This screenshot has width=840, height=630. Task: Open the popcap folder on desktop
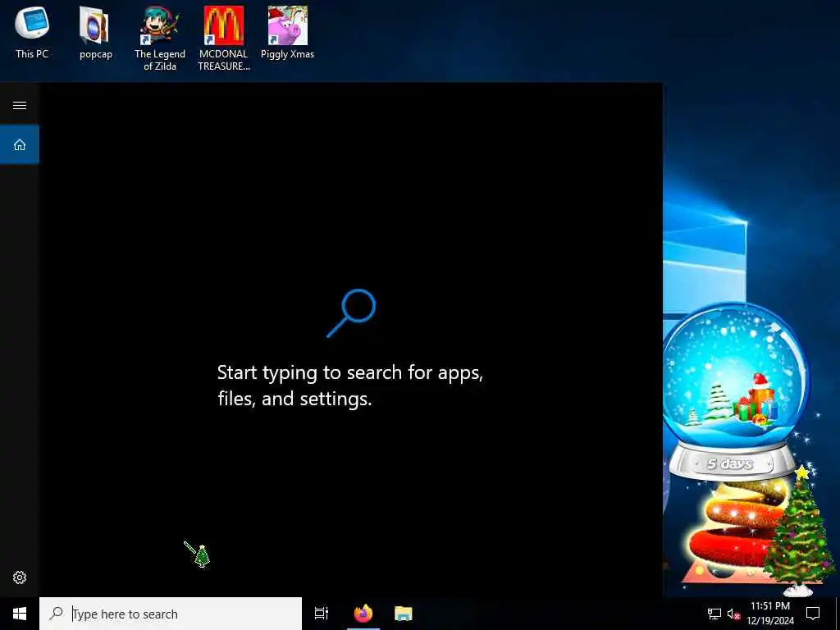95,32
